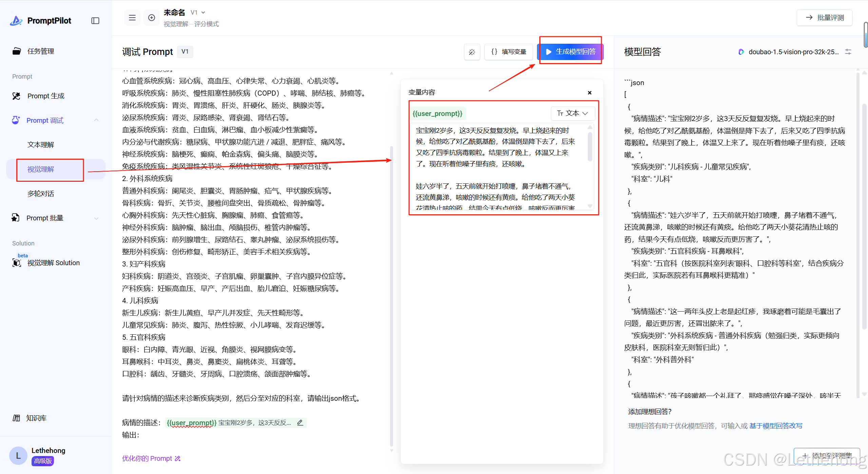Click the sparkle magic icon beside 填写变量
Screen dimensions: 868x474
point(472,52)
